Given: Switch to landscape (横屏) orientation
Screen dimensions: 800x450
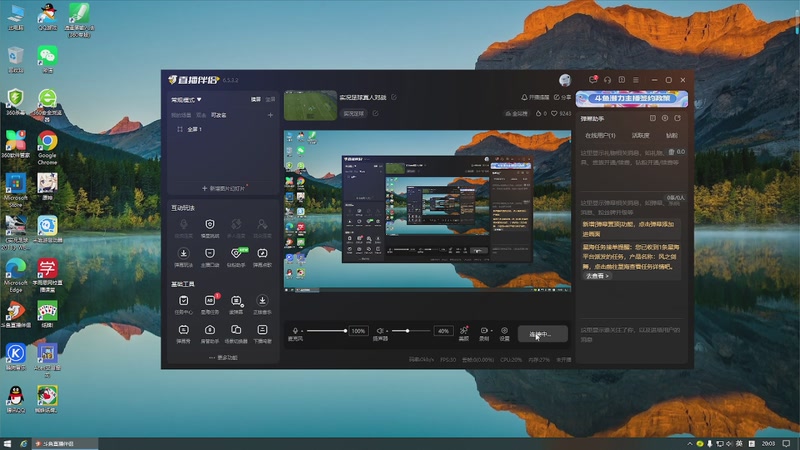Looking at the screenshot, I should click(256, 99).
